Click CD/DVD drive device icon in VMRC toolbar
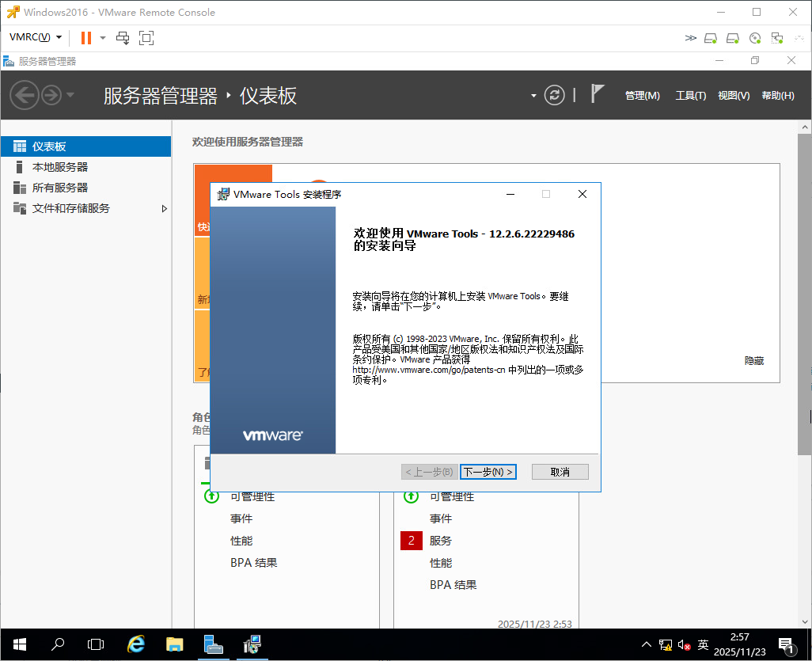The height and width of the screenshot is (661, 812). coord(755,38)
